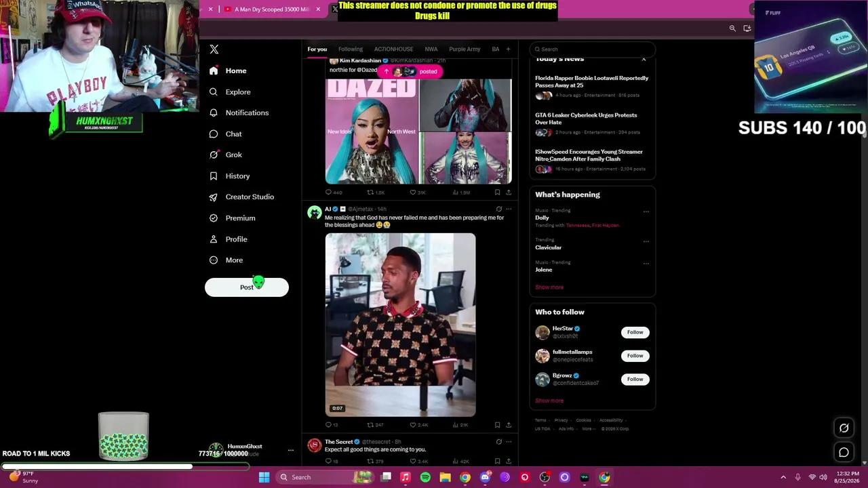
Task: Open Notifications from the sidebar
Action: click(x=239, y=113)
